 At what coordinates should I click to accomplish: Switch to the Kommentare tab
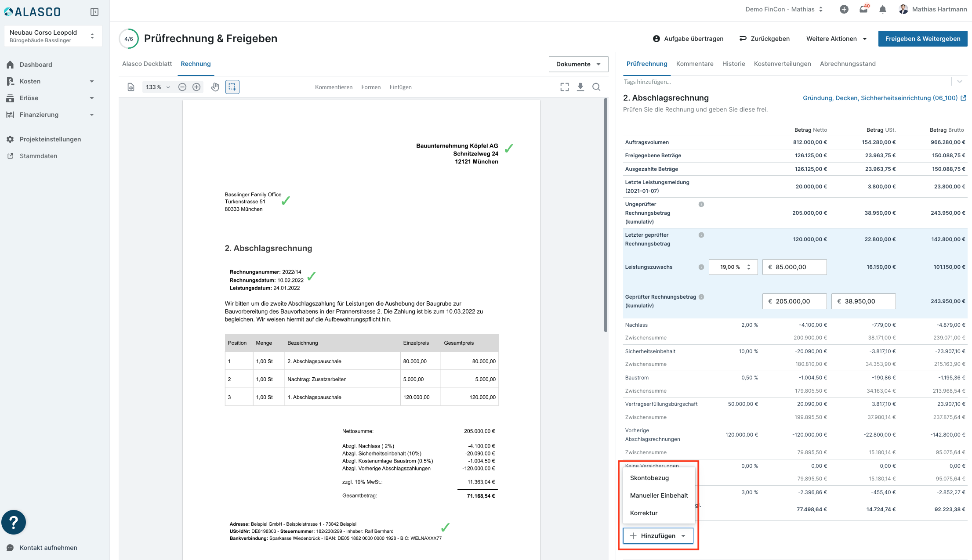pyautogui.click(x=694, y=64)
